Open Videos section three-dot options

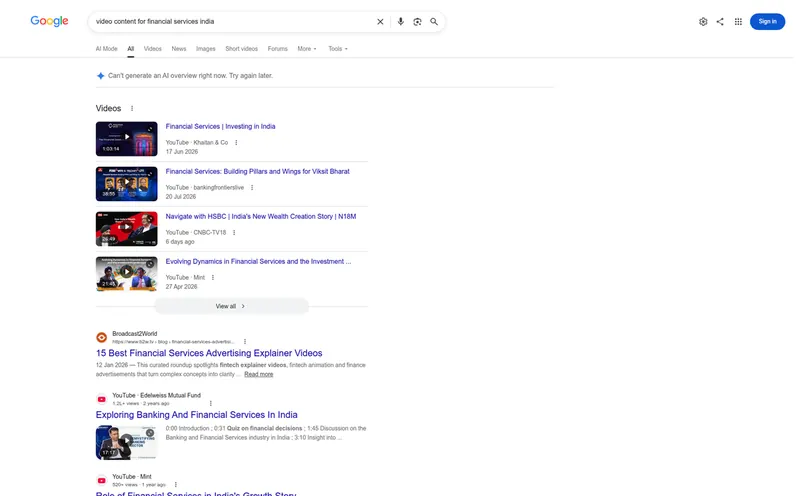[132, 108]
